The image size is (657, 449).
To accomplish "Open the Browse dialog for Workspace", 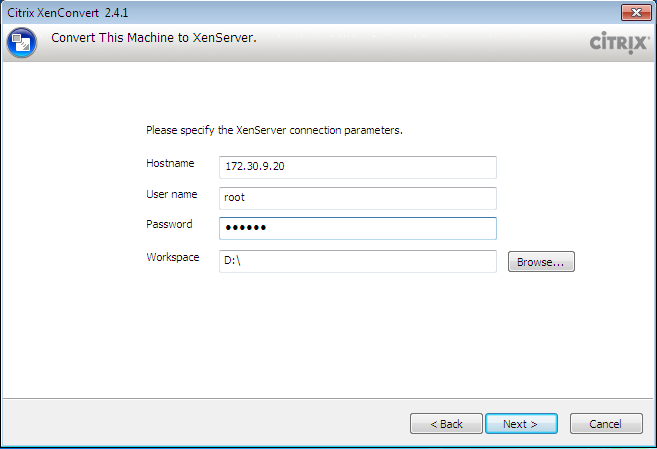I will coord(541,262).
